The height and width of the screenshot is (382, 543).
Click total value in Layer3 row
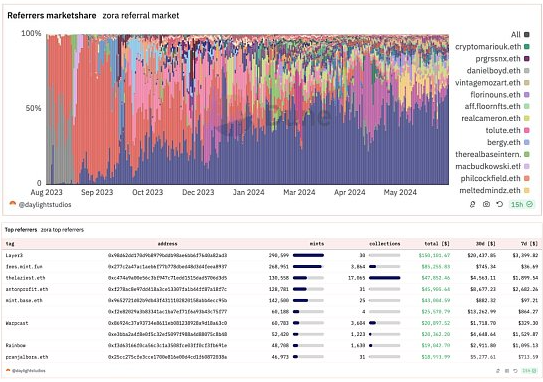point(434,255)
